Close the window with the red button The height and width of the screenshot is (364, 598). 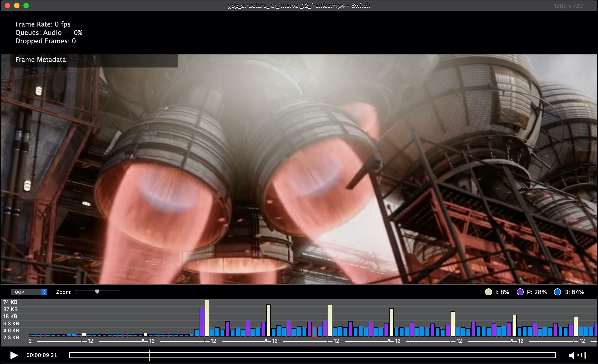[x=7, y=6]
